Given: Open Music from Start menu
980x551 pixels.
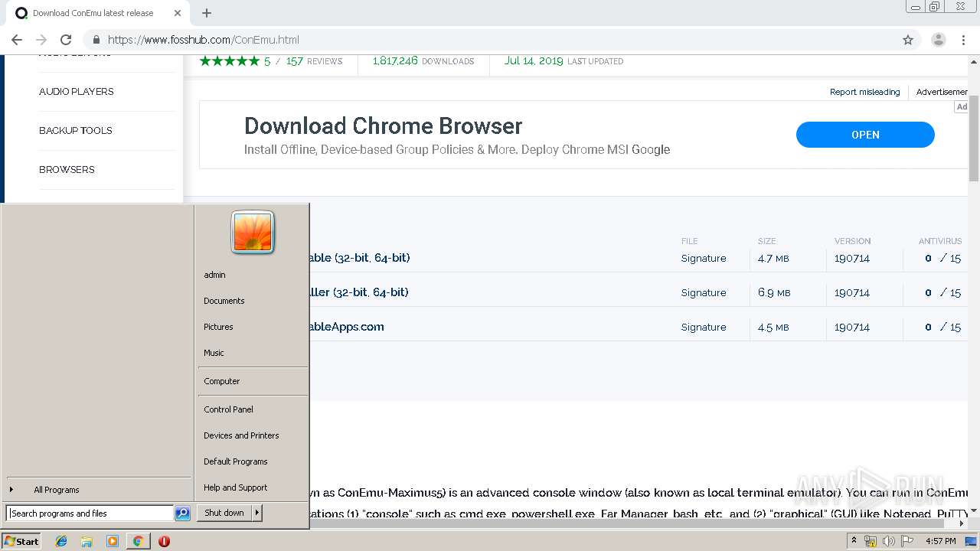Looking at the screenshot, I should (x=253, y=353).
